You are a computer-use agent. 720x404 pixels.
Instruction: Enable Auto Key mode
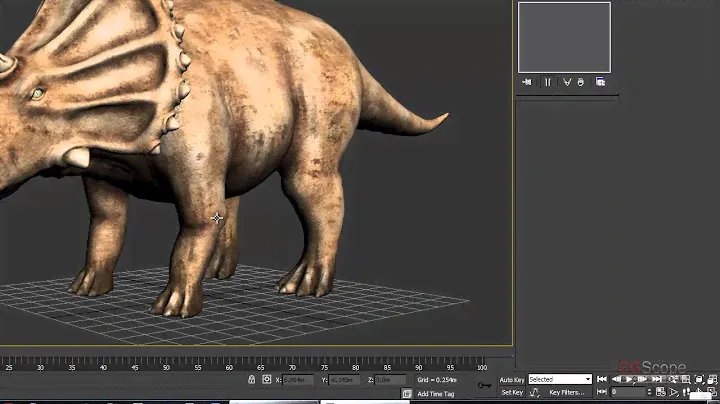tap(512, 380)
